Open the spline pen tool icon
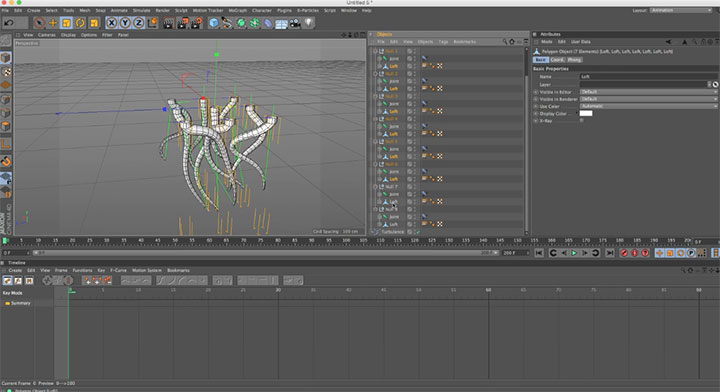This screenshot has width=720, height=392. tap(227, 22)
